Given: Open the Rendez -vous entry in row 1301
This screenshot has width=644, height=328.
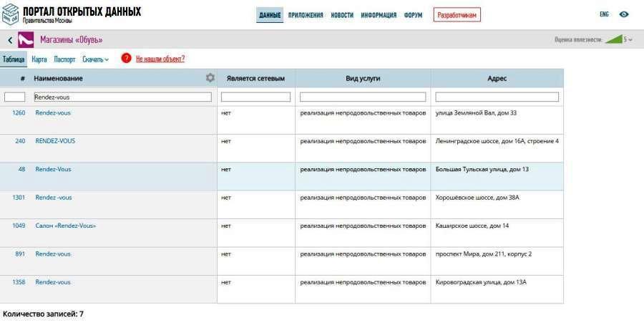Looking at the screenshot, I should click(54, 197).
